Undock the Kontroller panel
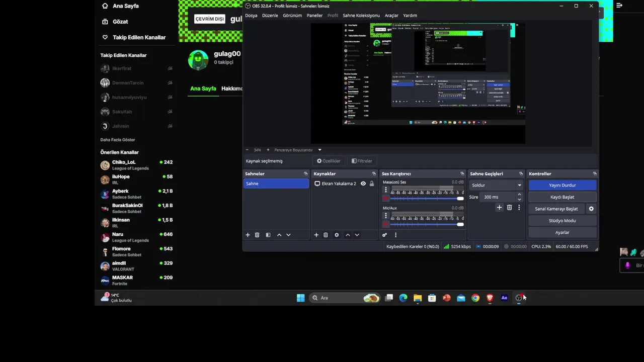644x362 pixels. [x=595, y=173]
